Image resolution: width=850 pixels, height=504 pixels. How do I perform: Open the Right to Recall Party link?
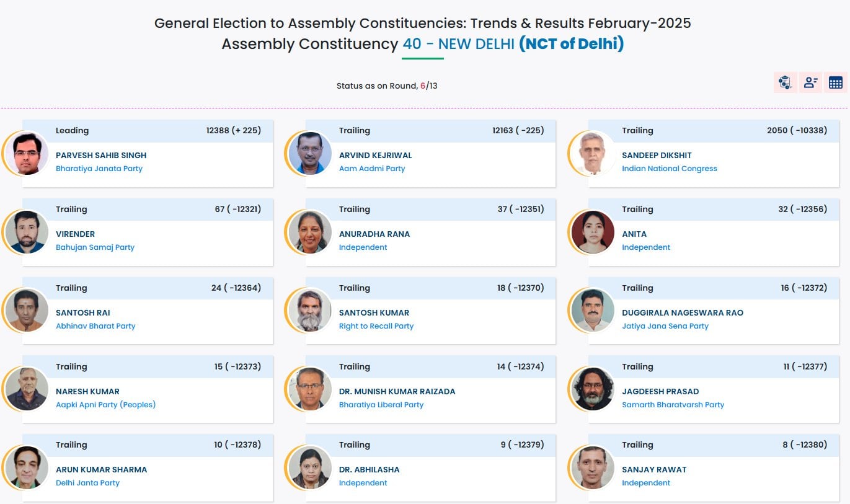coord(376,325)
